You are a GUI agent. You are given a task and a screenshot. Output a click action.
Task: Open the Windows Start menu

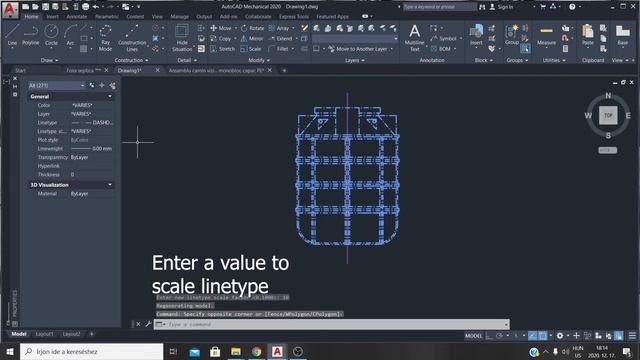pos(10,351)
